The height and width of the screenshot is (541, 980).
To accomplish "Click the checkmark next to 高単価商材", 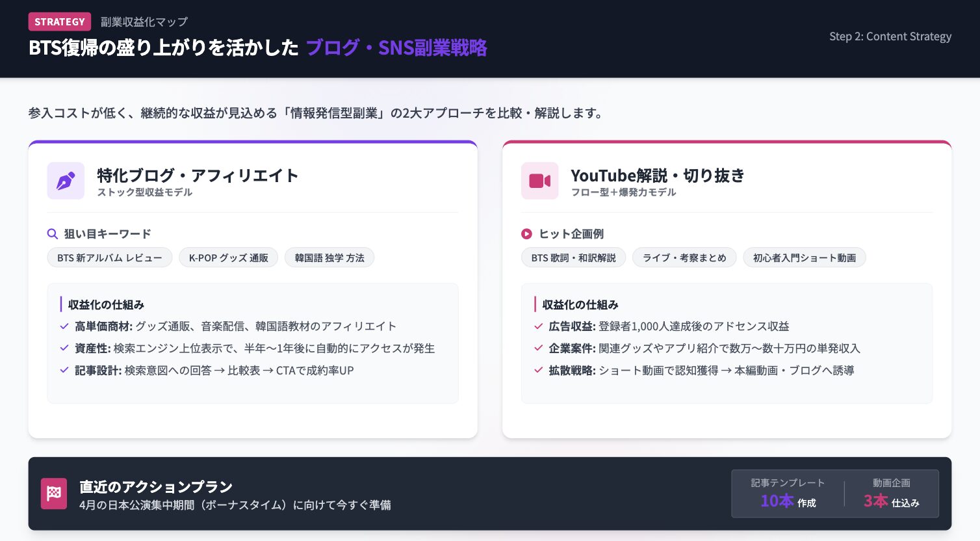I will point(64,326).
